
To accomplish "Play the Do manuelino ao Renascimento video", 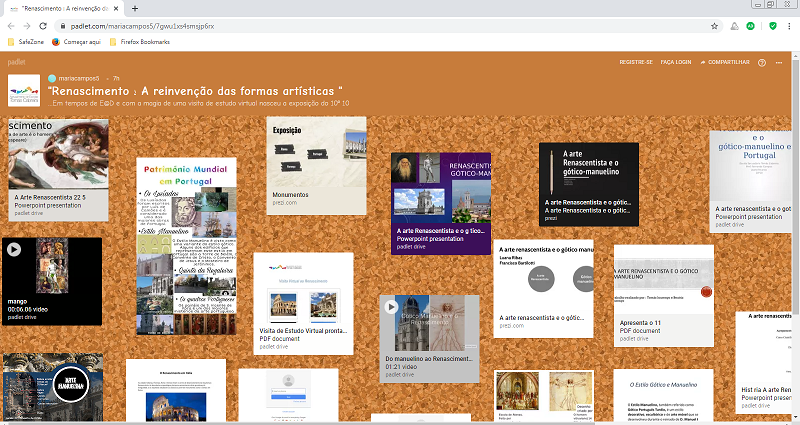I will pos(391,307).
